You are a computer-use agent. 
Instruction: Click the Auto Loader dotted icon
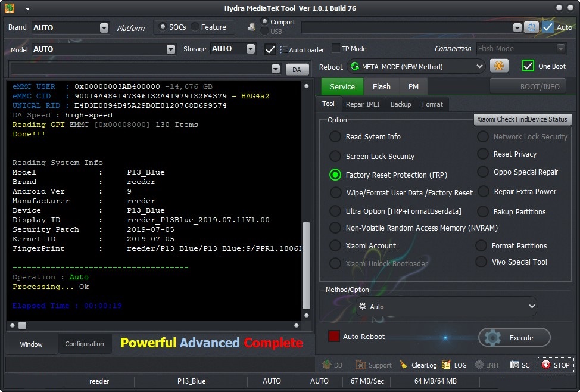pyautogui.click(x=283, y=49)
